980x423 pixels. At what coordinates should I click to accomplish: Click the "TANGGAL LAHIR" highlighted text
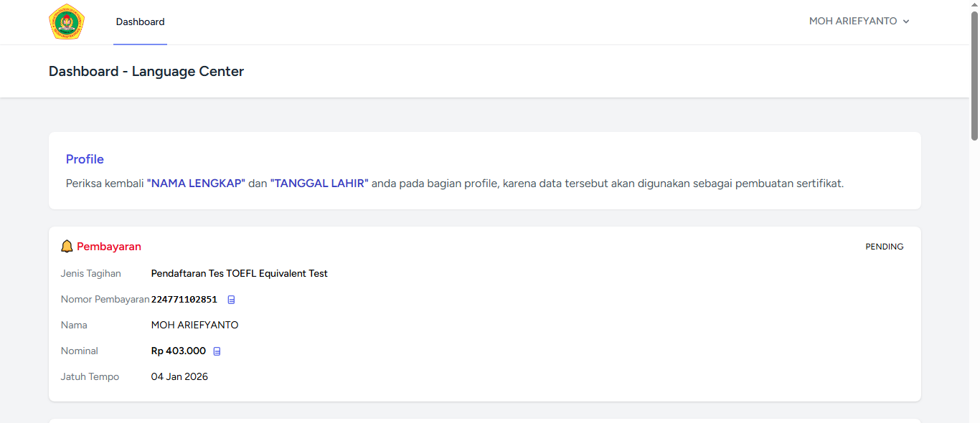click(319, 184)
